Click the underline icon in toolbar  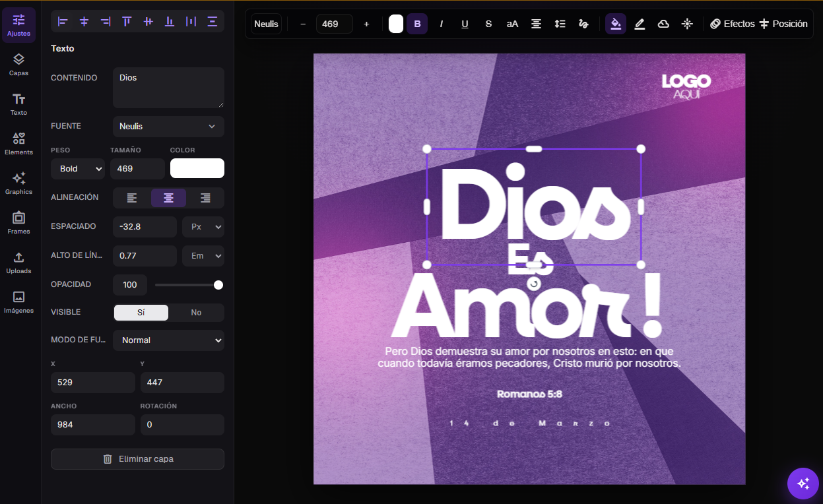pos(465,24)
